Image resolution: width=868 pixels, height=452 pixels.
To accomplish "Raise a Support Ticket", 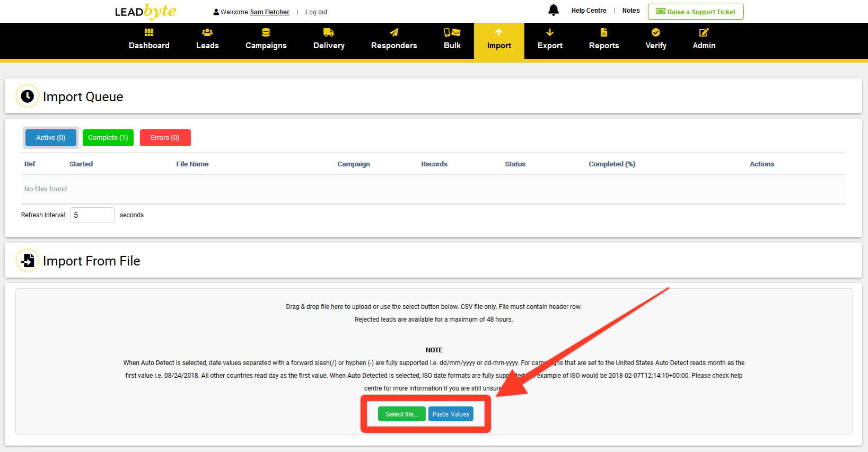I will tap(696, 12).
